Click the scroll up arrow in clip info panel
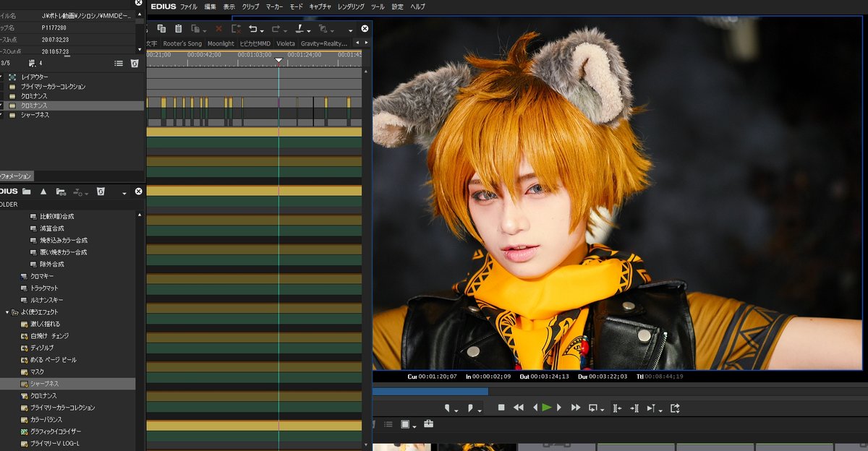 [140, 14]
